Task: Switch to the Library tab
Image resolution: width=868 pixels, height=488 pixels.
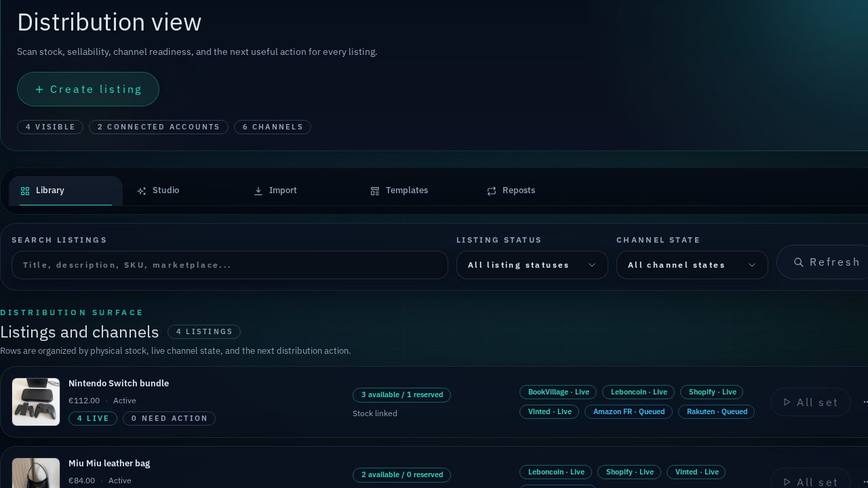Action: click(x=66, y=191)
